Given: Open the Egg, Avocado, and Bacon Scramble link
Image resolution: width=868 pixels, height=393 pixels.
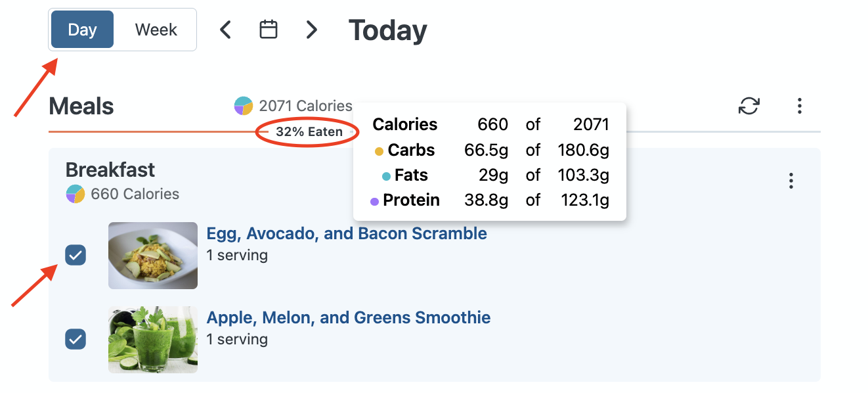Looking at the screenshot, I should (347, 234).
